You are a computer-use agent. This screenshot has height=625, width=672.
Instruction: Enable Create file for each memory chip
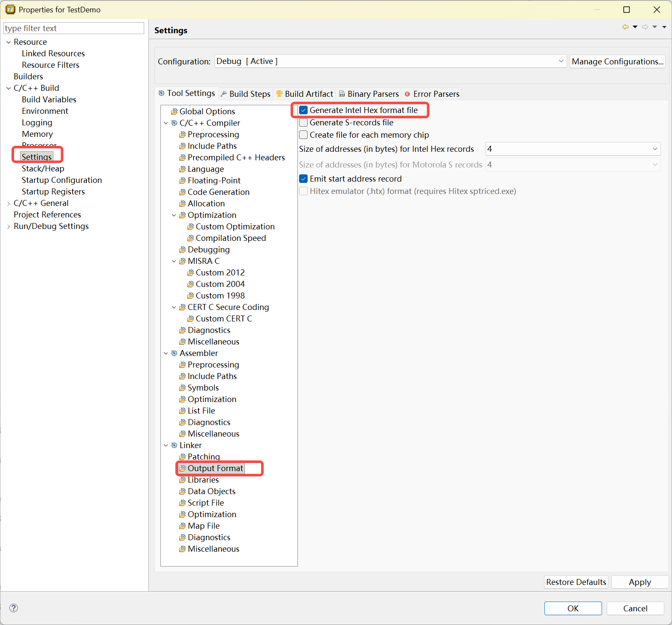(x=303, y=135)
